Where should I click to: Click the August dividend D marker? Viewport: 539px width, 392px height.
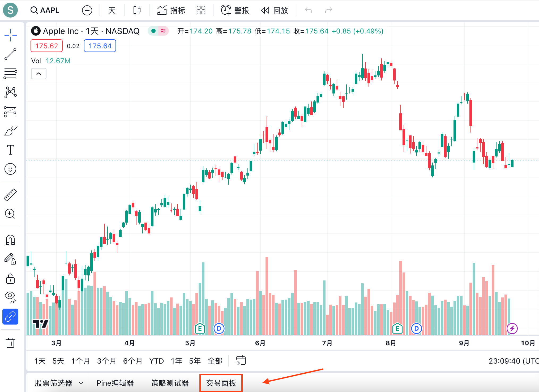click(x=417, y=329)
